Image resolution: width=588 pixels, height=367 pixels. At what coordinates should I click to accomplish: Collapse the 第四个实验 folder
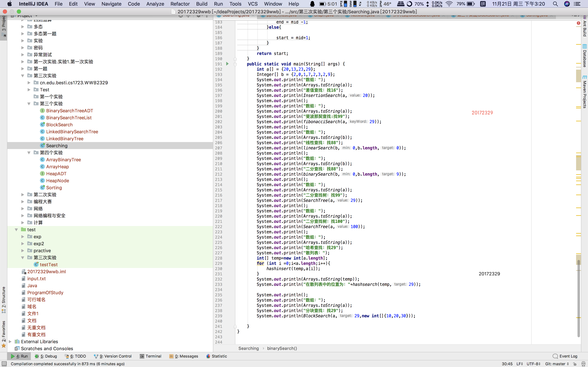point(29,153)
